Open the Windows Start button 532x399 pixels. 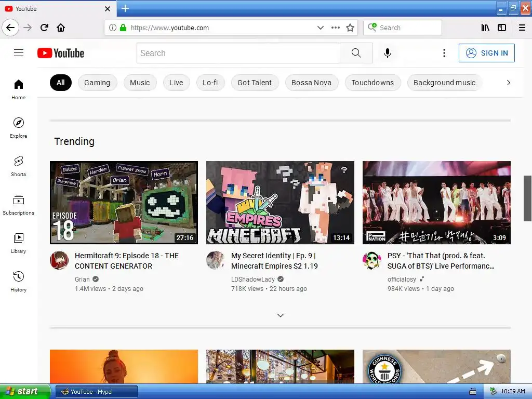25,392
